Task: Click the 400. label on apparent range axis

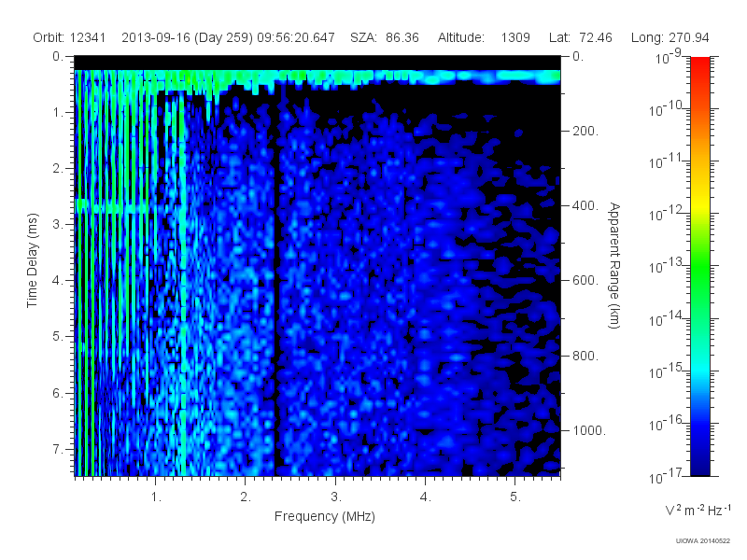Action: coord(585,205)
